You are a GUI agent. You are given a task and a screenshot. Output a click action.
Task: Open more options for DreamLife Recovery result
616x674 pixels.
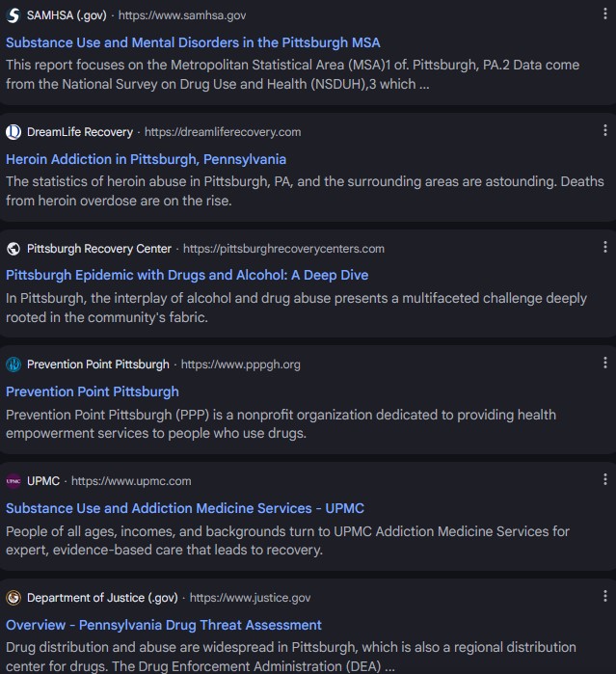click(x=604, y=130)
